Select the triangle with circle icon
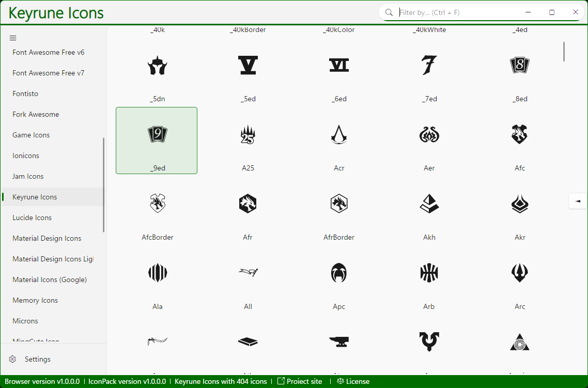This screenshot has height=388, width=588. point(520,342)
